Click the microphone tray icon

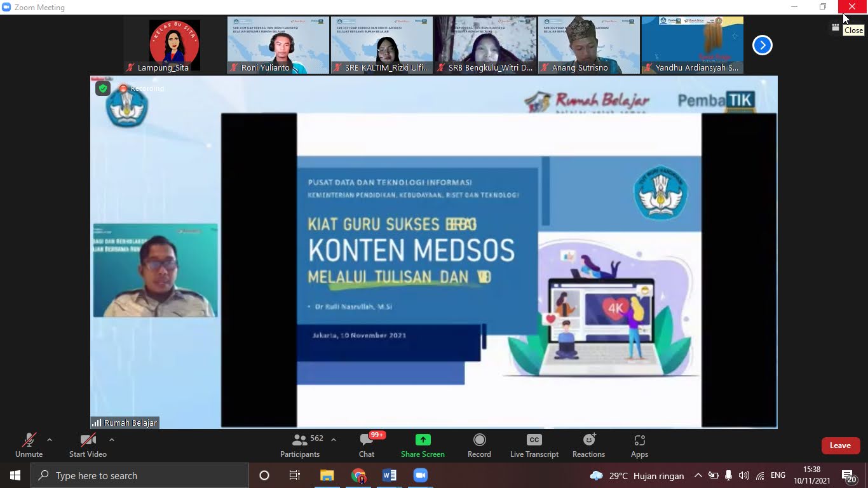[x=729, y=475]
